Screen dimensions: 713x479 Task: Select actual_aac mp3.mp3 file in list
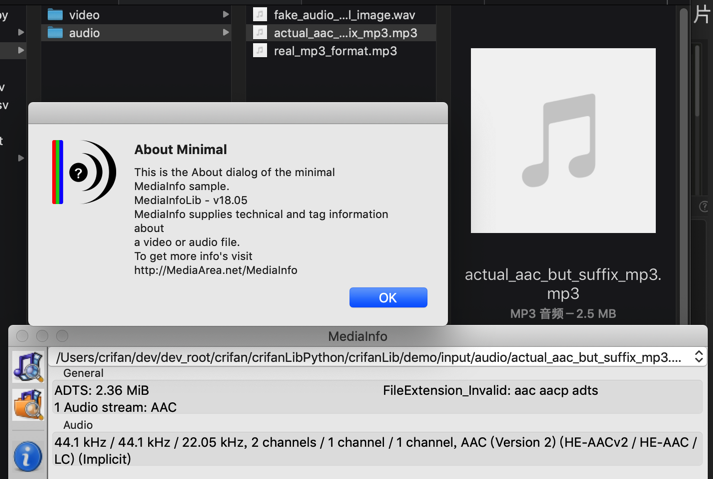point(341,33)
